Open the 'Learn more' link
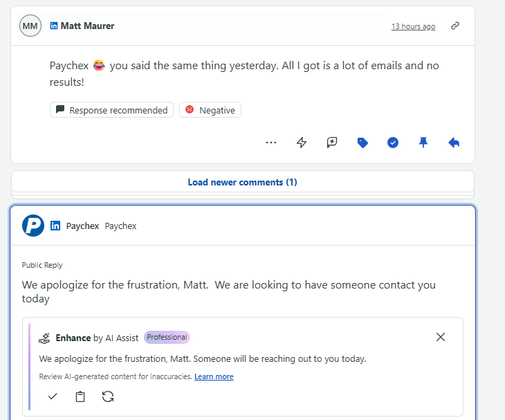This screenshot has width=505, height=420. (x=214, y=376)
